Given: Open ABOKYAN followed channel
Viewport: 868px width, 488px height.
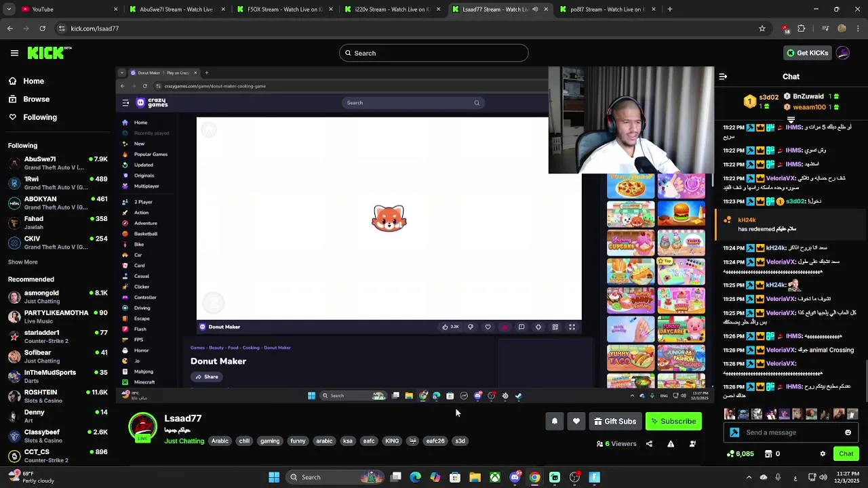Looking at the screenshot, I should pos(58,203).
